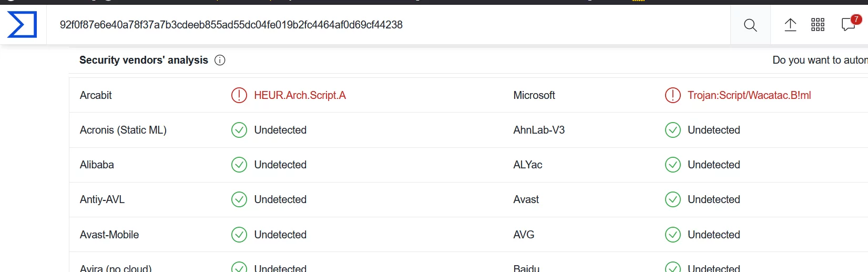868x272 pixels.
Task: Click the info icon beside Security vendors' analysis
Action: tap(220, 60)
